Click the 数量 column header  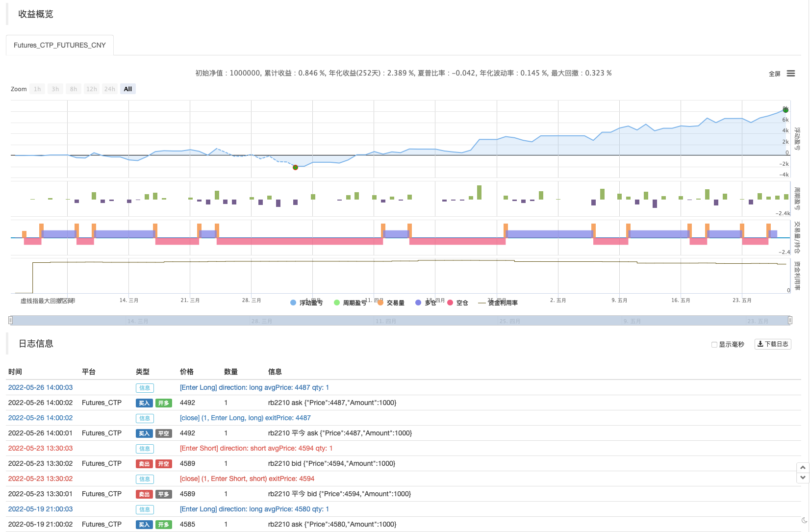231,372
